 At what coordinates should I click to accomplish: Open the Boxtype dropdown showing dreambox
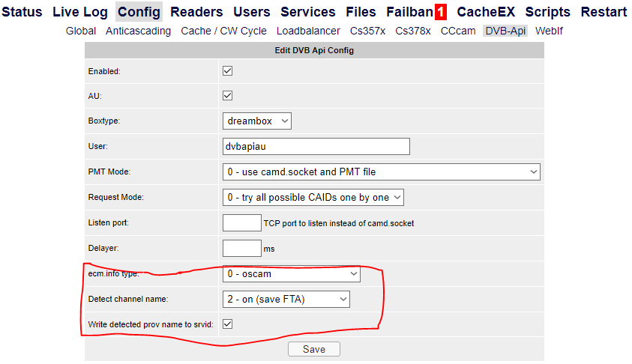[x=256, y=121]
